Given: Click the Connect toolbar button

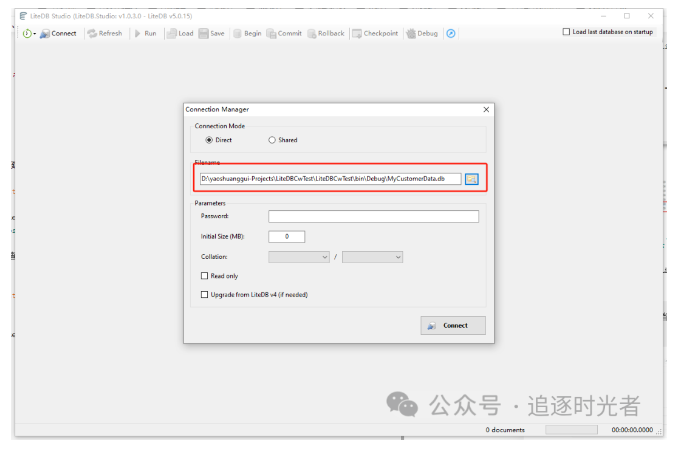Looking at the screenshot, I should 58,34.
